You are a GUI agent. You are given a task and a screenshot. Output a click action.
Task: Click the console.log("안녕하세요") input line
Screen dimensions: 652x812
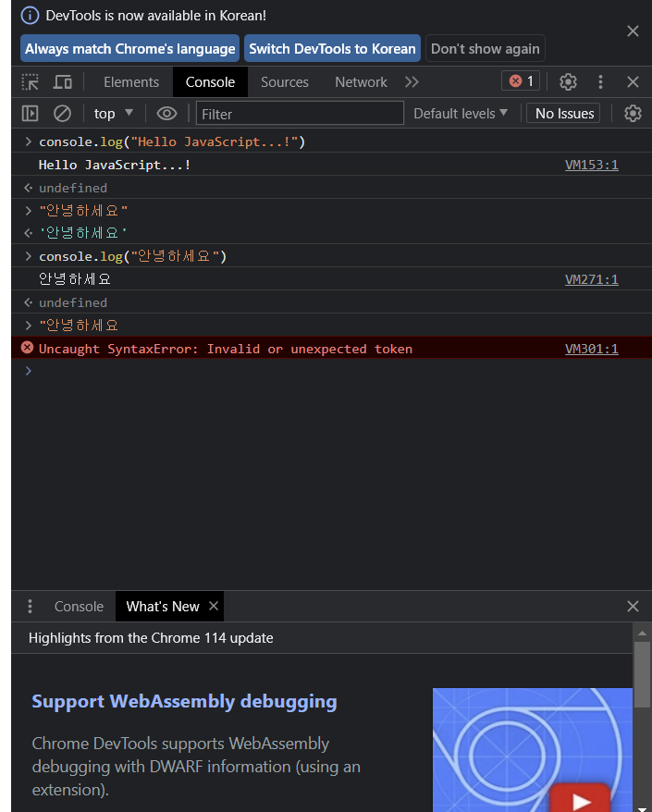(132, 256)
